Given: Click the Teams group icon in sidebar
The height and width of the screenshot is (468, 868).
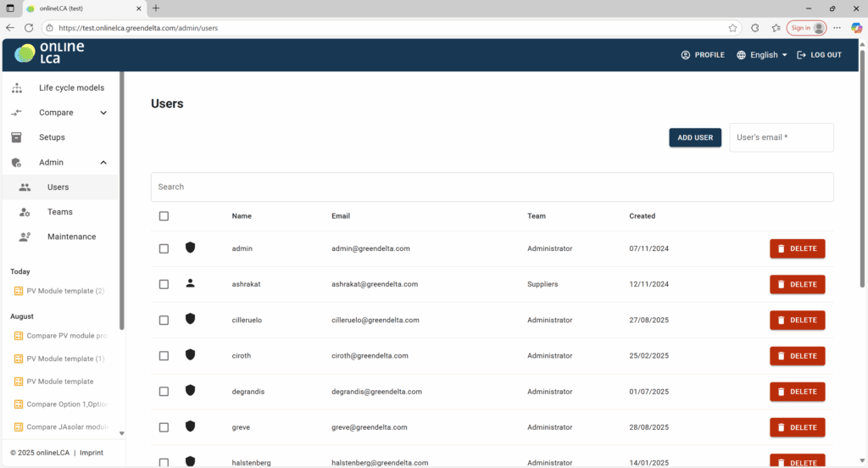Looking at the screenshot, I should 25,212.
